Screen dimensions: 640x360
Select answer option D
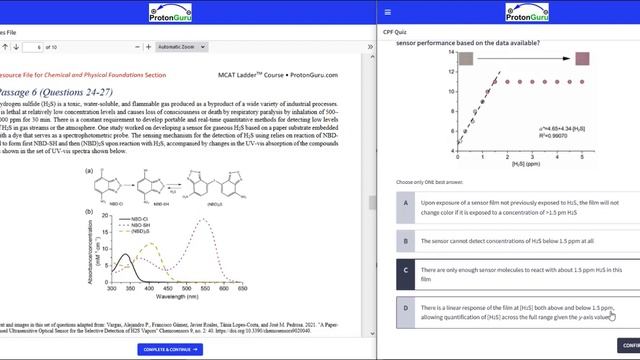tap(518, 312)
